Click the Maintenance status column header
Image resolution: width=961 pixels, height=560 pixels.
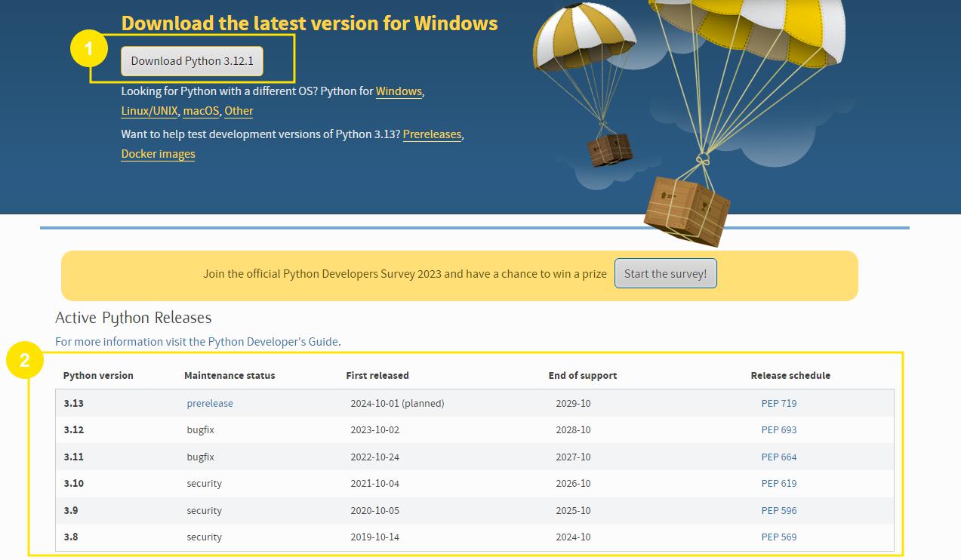coord(229,376)
